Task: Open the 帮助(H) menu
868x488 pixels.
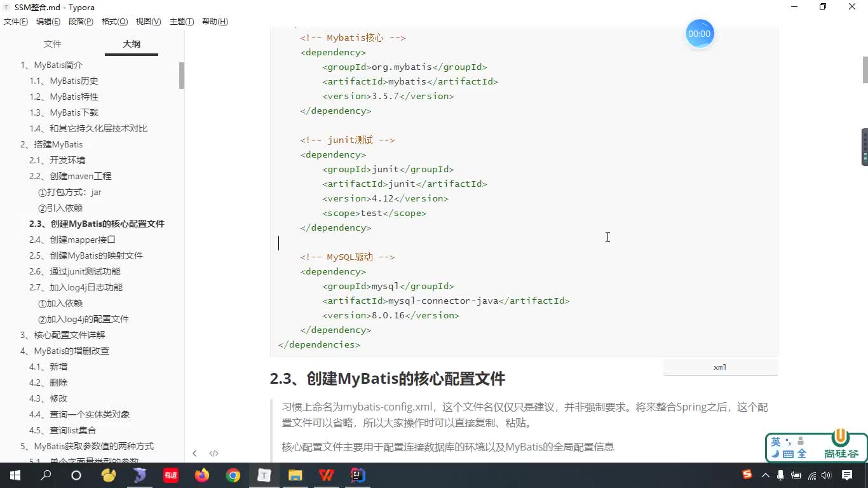Action: [215, 22]
